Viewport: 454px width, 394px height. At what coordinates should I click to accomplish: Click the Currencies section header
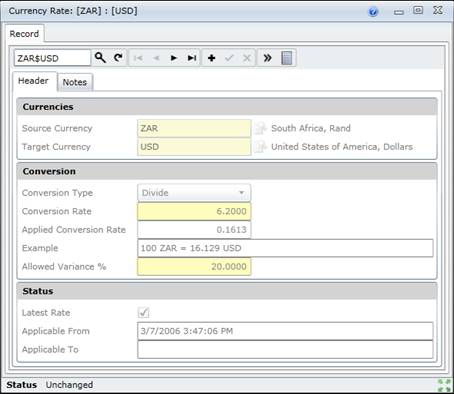pyautogui.click(x=227, y=107)
